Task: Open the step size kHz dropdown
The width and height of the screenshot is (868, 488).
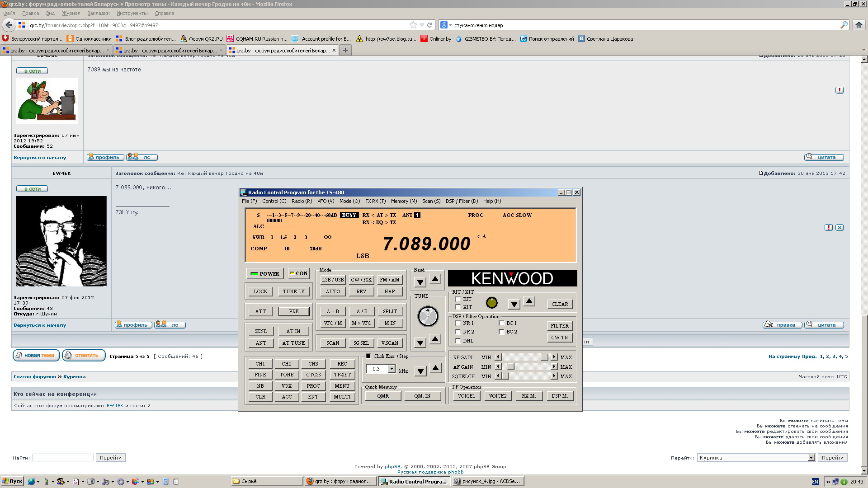Action: click(x=392, y=369)
